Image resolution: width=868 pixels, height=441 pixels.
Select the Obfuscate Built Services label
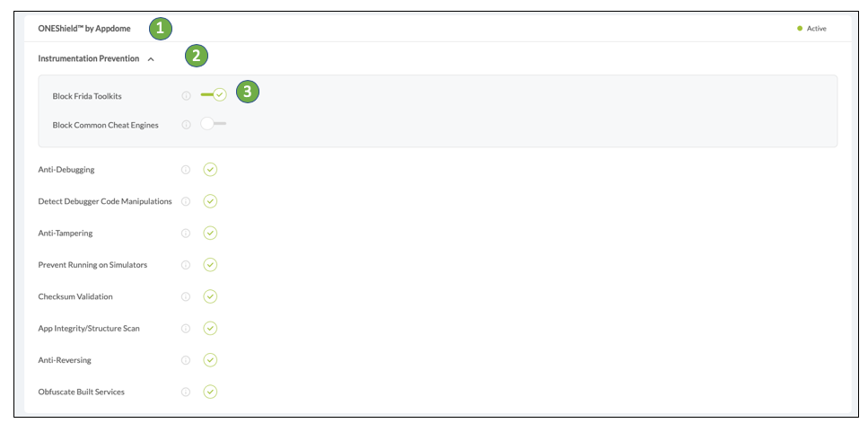82,392
